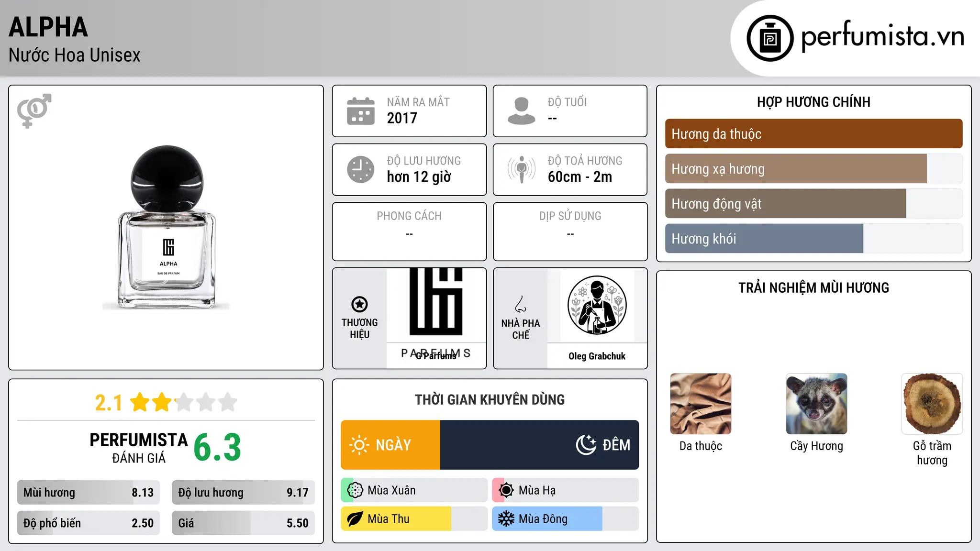This screenshot has height=551, width=980.
Task: Click the Phong cách card
Action: tap(409, 231)
